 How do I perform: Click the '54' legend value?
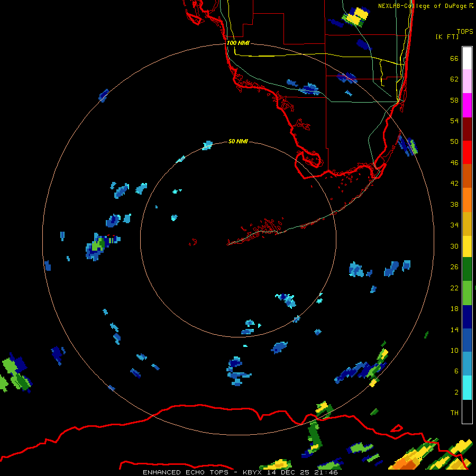454,121
